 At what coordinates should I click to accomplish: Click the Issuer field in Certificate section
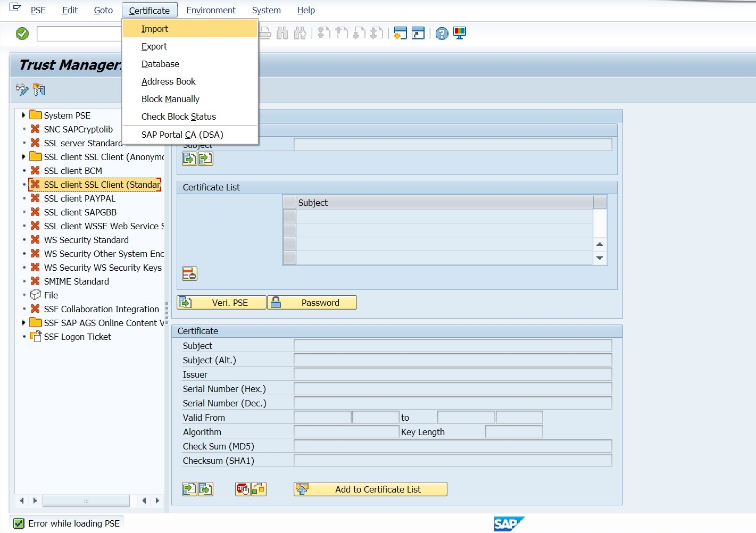(x=453, y=374)
